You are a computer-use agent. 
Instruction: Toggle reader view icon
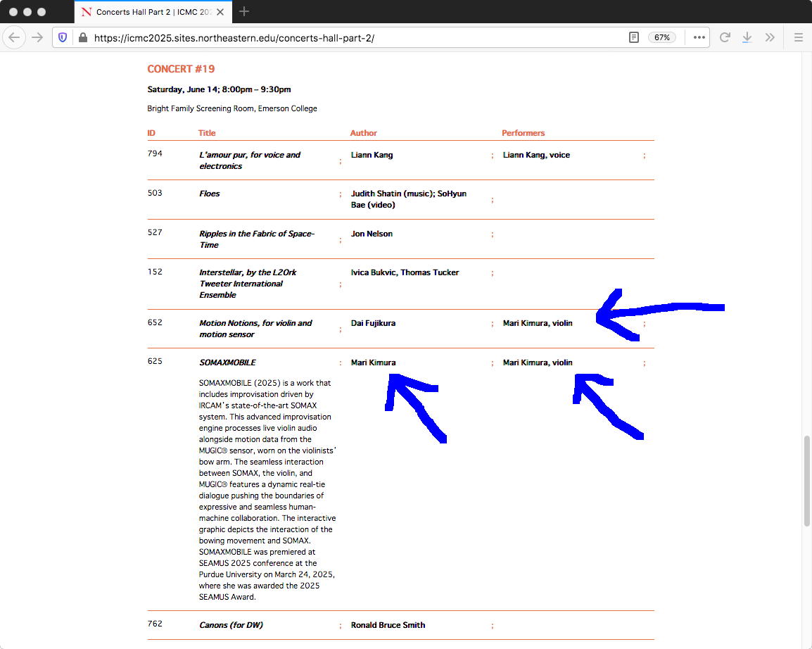633,37
